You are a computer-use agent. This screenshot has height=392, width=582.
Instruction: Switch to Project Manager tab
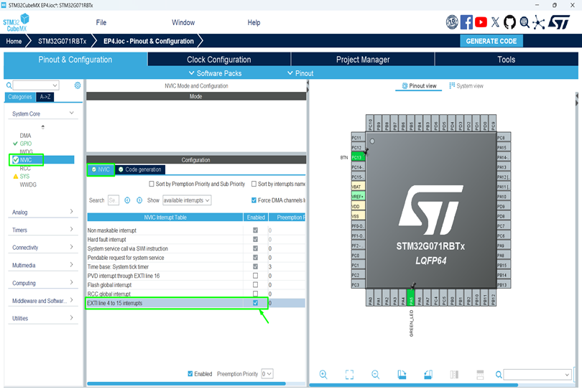363,60
